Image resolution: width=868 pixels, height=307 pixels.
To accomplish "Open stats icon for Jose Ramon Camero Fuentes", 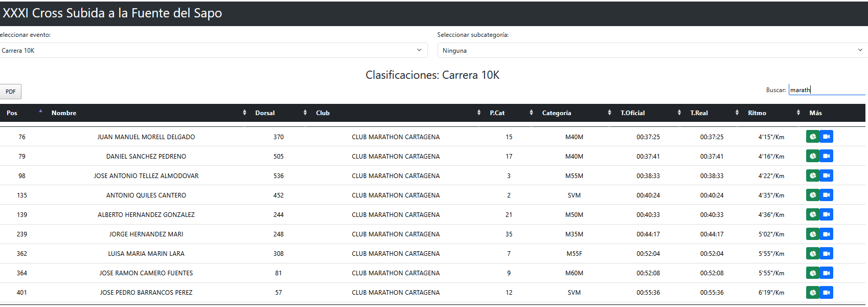I will click(813, 273).
